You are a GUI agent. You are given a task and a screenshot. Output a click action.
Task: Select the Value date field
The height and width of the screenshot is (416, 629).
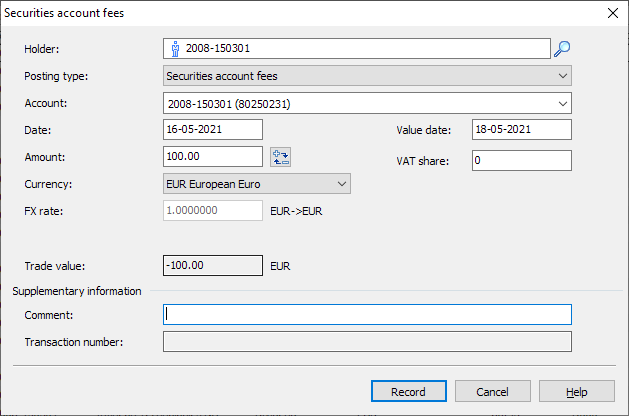coord(520,129)
